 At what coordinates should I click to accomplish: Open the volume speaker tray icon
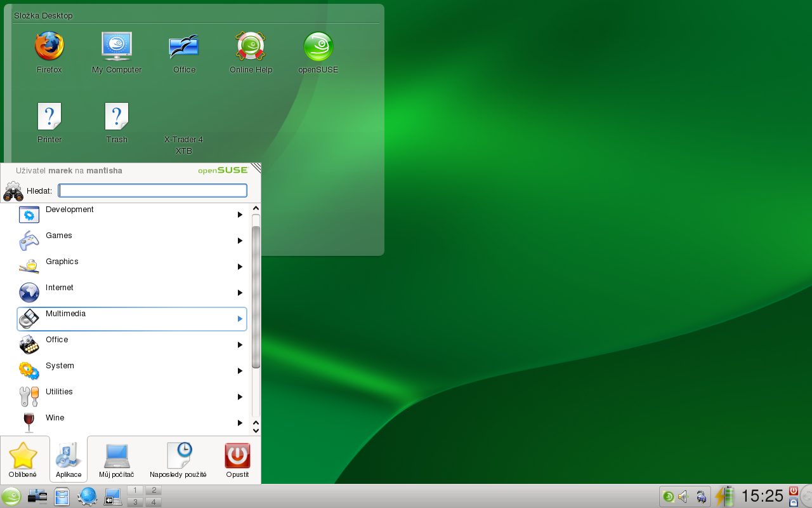684,497
